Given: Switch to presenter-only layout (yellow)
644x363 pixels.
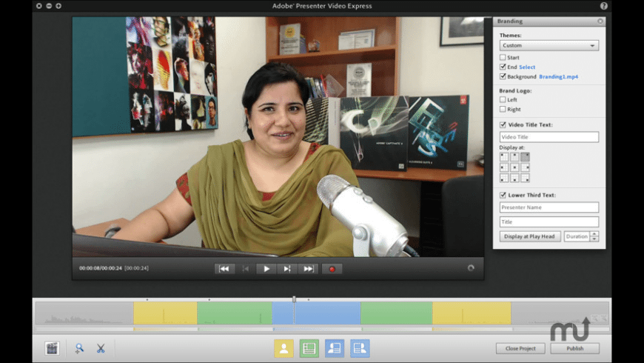Looking at the screenshot, I should pos(284,348).
